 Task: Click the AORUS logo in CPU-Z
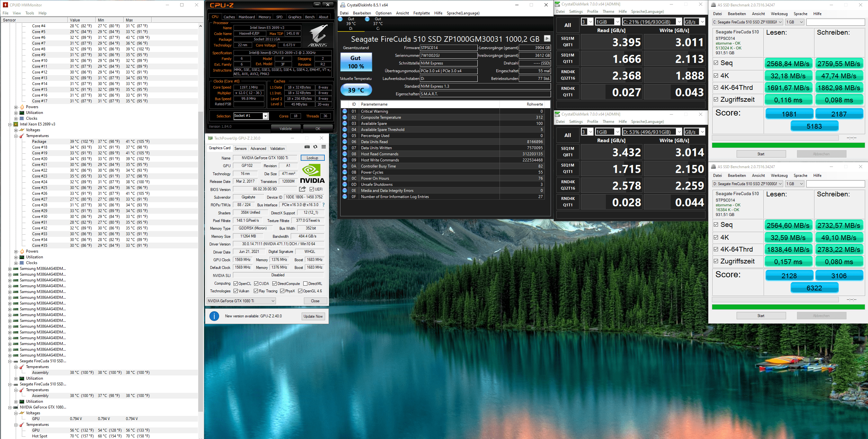coord(318,36)
